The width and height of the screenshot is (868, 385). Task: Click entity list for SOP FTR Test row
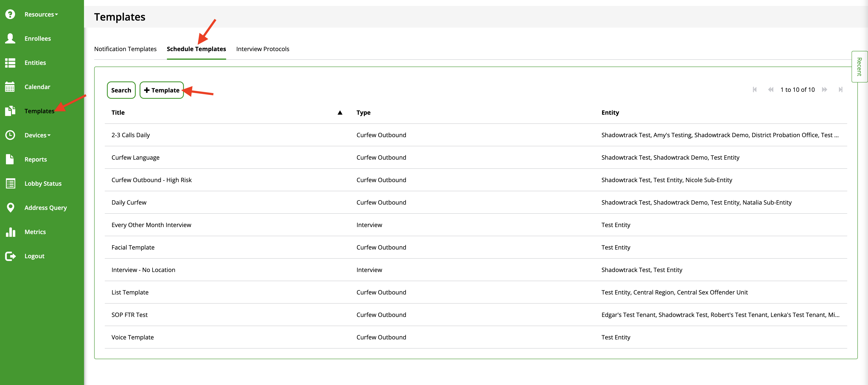point(720,315)
